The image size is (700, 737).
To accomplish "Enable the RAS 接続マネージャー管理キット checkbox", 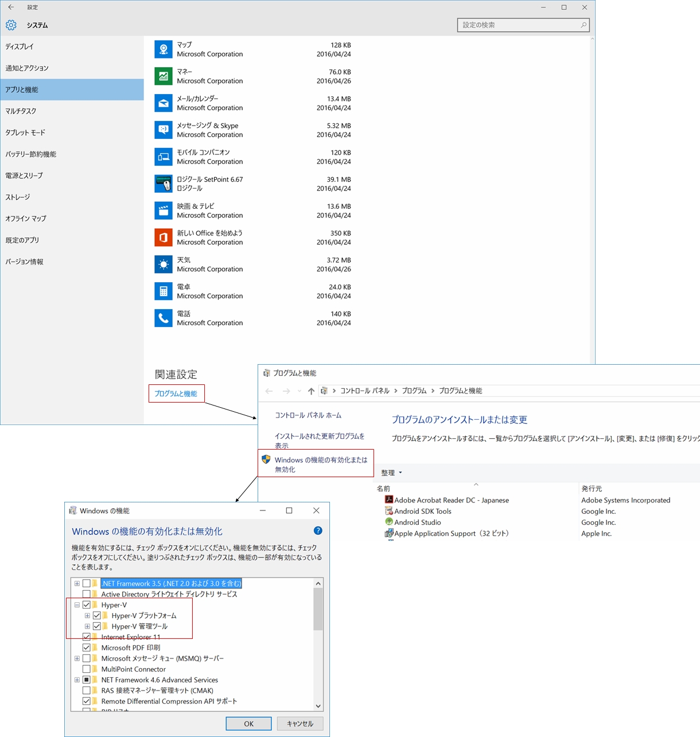I will (87, 691).
